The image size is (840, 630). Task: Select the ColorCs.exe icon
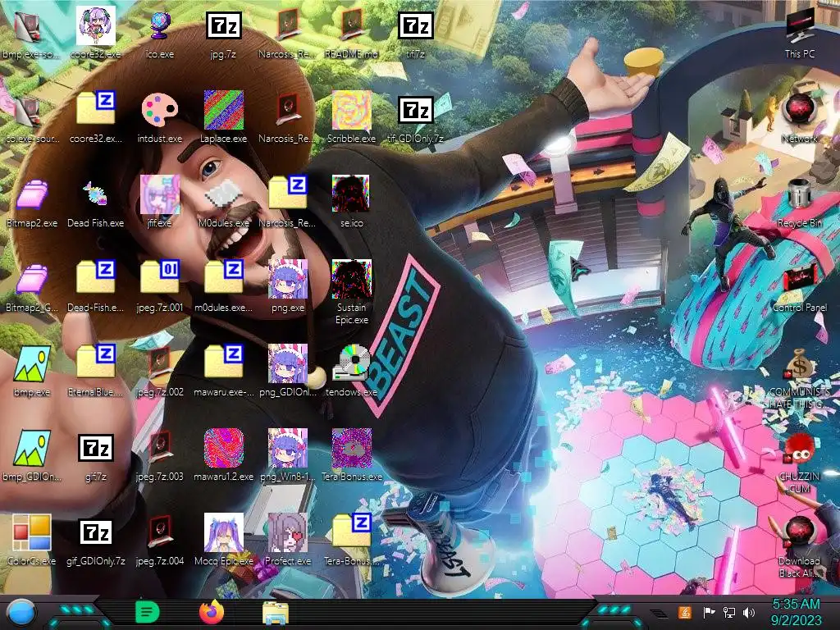pos(32,532)
